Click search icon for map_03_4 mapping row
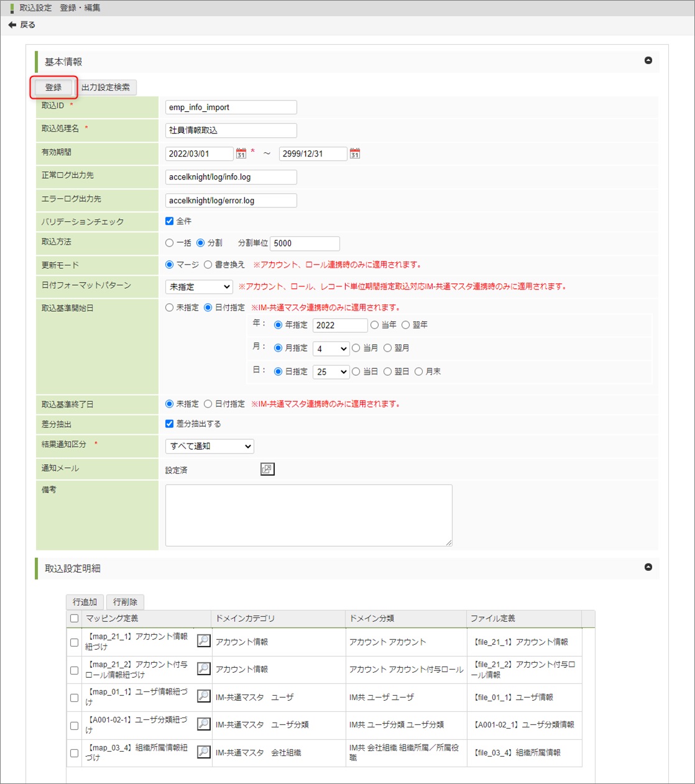Viewport: 695px width, 784px height. [x=203, y=752]
